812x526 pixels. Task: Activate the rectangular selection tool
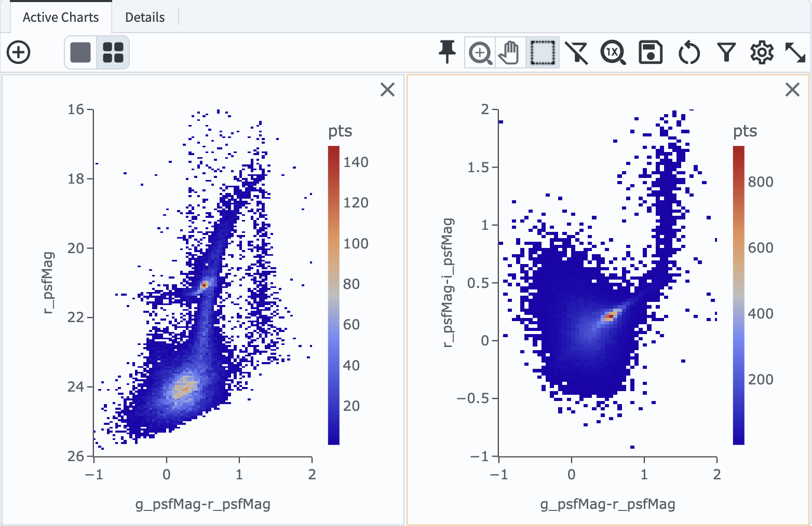pyautogui.click(x=542, y=52)
